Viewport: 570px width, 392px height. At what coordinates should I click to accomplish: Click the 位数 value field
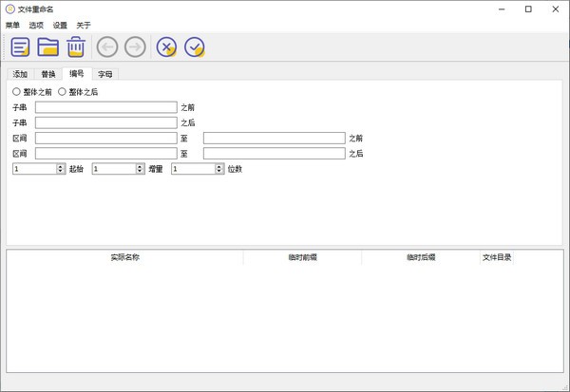point(194,169)
